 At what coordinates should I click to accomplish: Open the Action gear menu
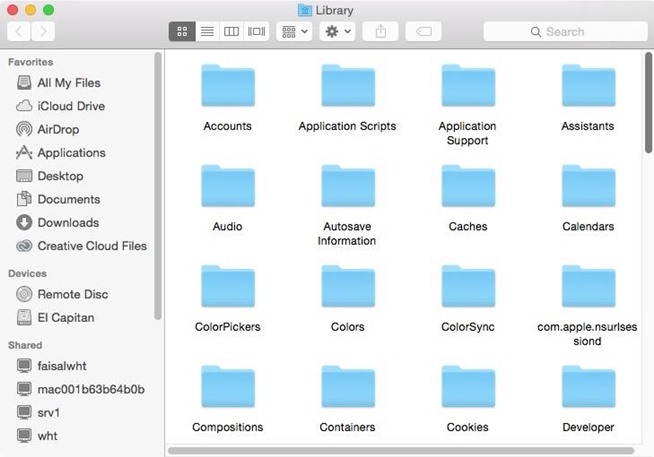click(338, 32)
